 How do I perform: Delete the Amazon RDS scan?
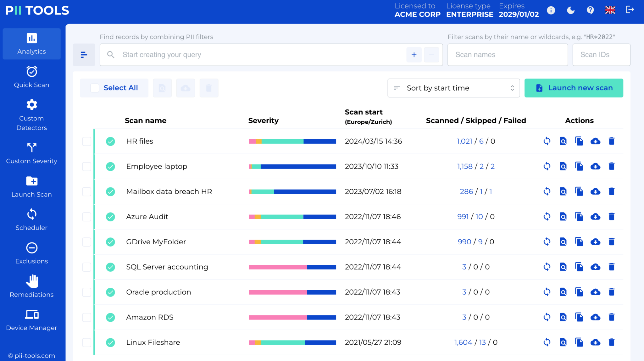click(612, 317)
